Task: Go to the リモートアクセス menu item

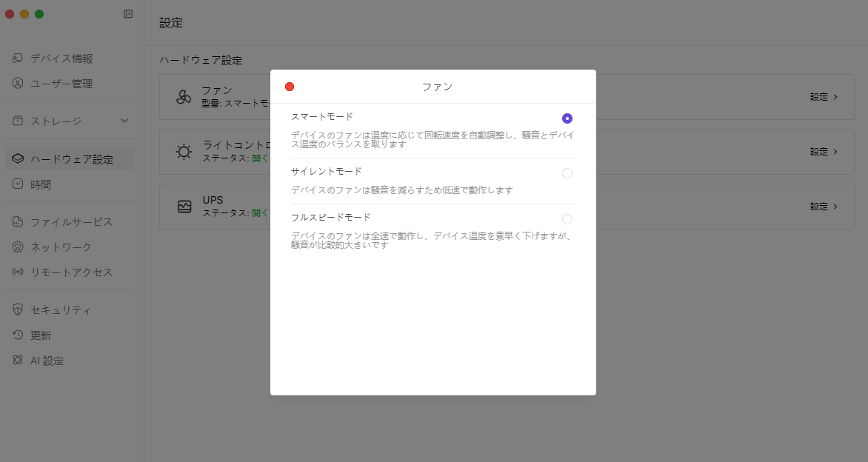Action: pos(71,272)
